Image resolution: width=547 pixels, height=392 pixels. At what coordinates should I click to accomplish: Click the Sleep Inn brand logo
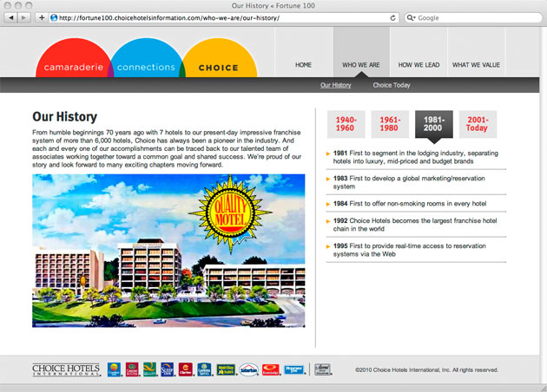[x=167, y=369]
